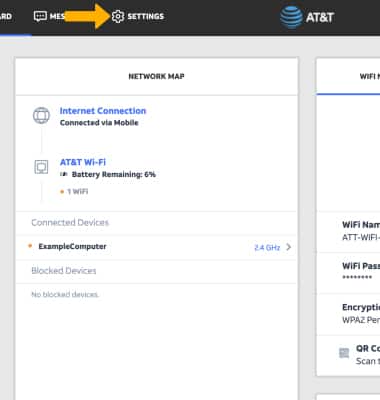
Task: Click the orange dot beside ExampleComputer
Action: click(x=30, y=246)
